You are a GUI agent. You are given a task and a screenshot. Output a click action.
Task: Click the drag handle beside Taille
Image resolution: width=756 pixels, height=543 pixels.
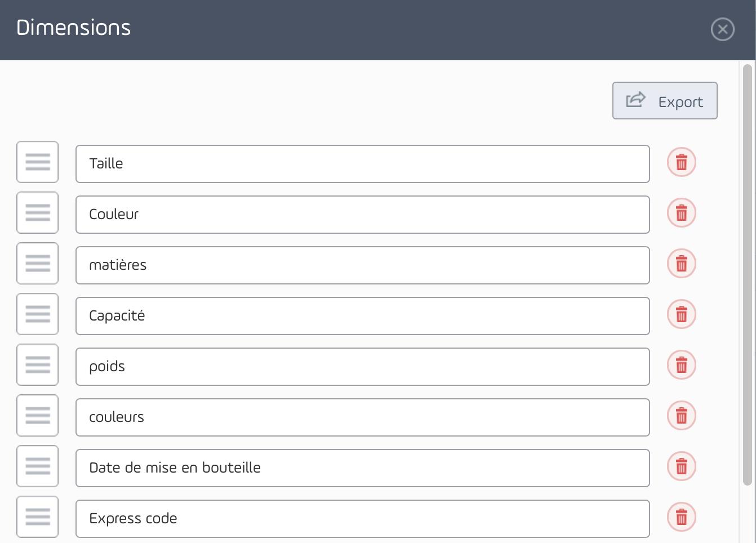click(x=38, y=162)
